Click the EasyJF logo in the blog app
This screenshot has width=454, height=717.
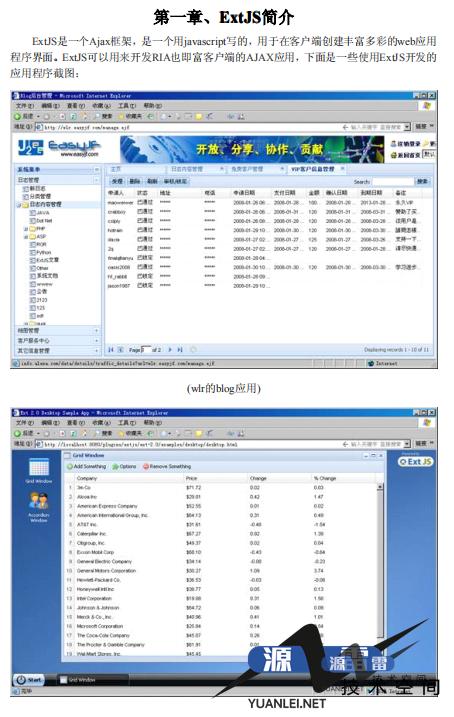pos(59,148)
